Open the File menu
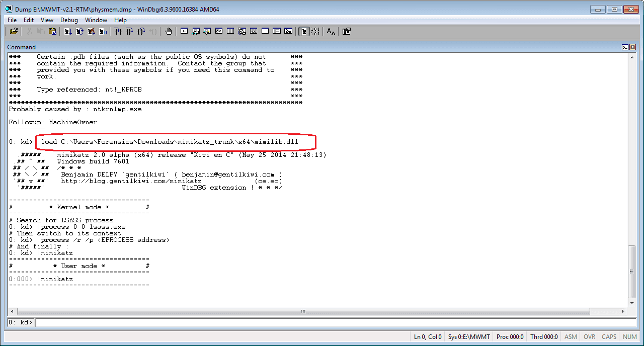The width and height of the screenshot is (644, 346). (12, 20)
